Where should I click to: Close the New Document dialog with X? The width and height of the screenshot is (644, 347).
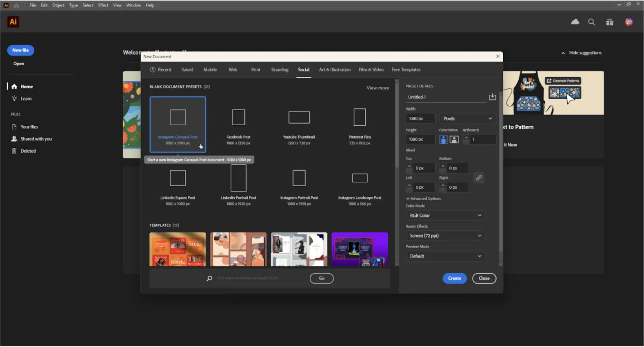[498, 56]
